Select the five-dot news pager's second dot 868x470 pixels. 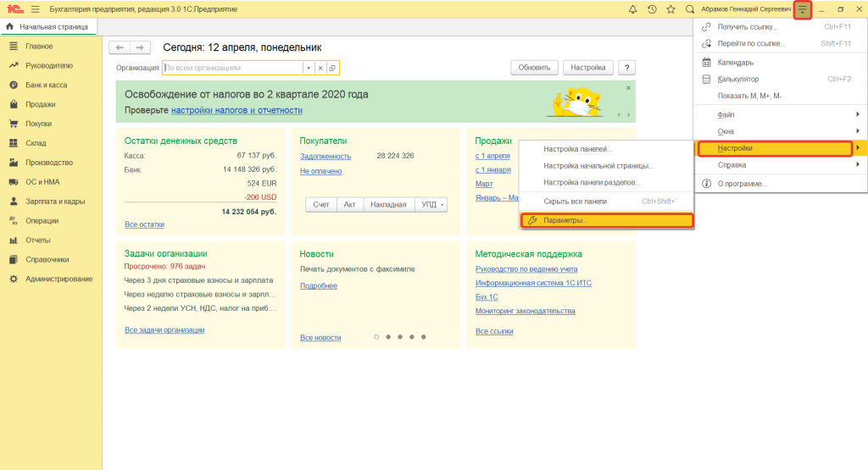tap(388, 337)
